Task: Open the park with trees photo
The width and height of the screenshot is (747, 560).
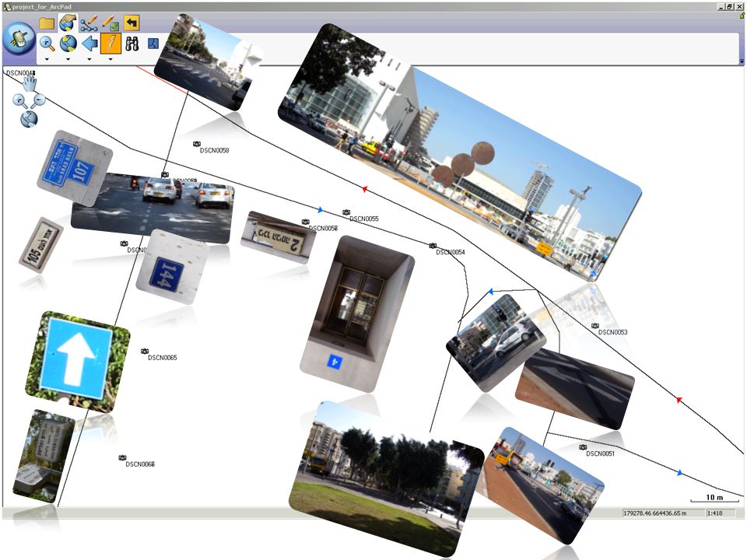Action: pyautogui.click(x=386, y=478)
